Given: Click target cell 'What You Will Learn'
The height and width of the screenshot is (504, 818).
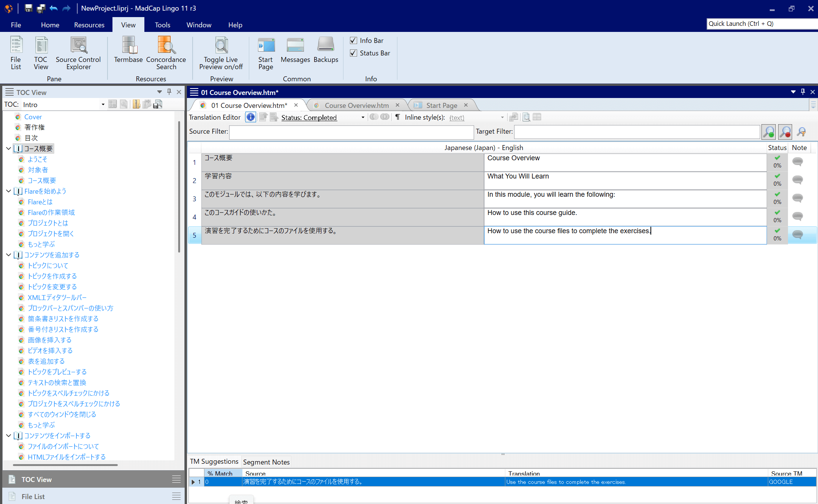Looking at the screenshot, I should pos(625,180).
